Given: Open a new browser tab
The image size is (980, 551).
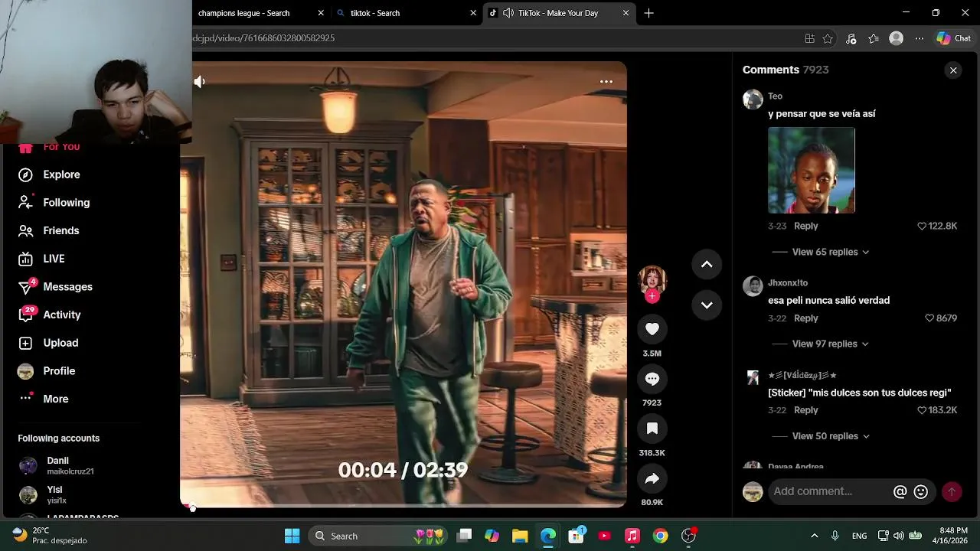Looking at the screenshot, I should point(648,13).
